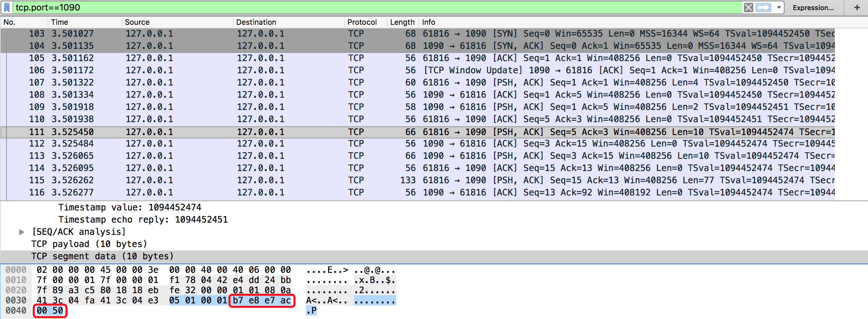Sort by the Source column header
868x319 pixels.
click(x=137, y=22)
